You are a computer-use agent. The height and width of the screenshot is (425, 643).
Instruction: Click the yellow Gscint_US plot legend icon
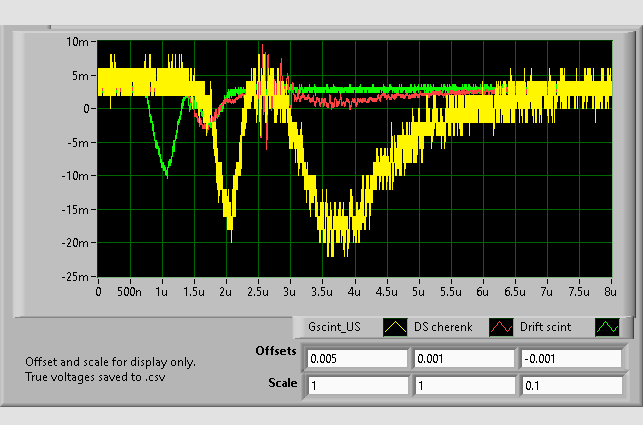[393, 327]
